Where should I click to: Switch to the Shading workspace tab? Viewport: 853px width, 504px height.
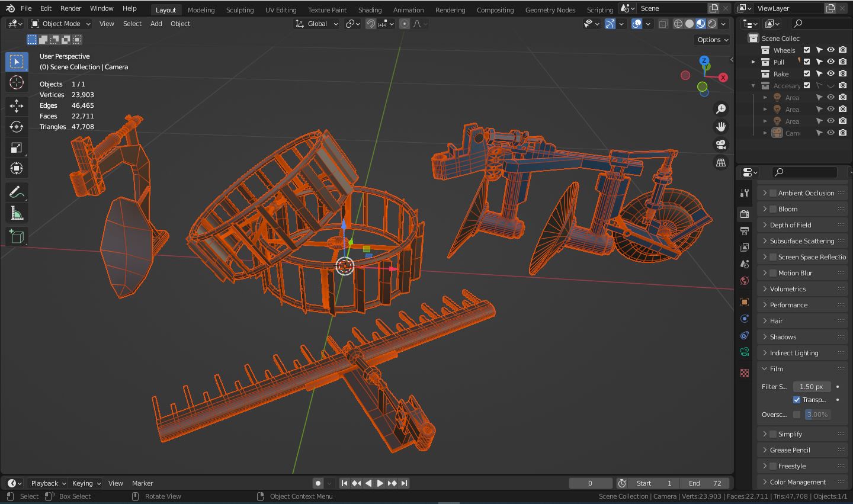370,10
